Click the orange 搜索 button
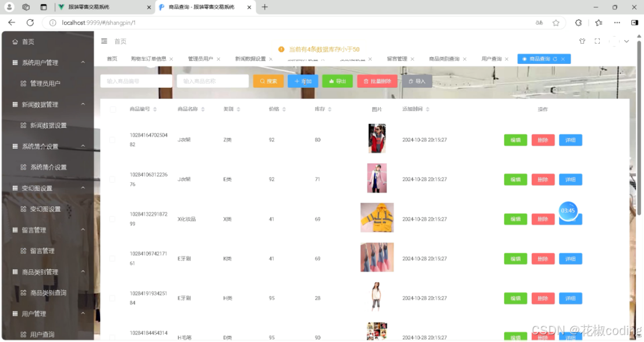Screen dimensions: 644x342 coord(268,81)
